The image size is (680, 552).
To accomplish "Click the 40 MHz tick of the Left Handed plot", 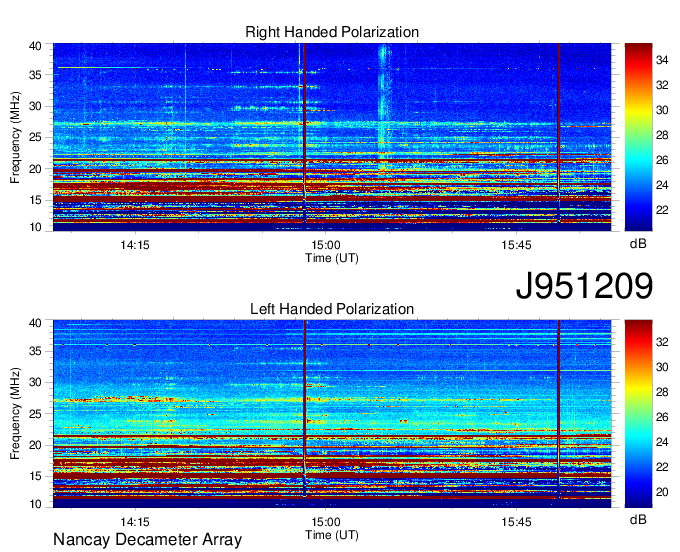I will [35, 323].
